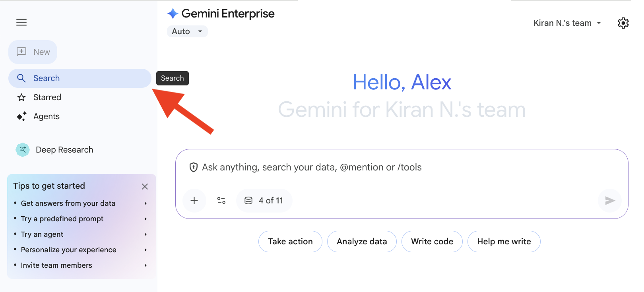Viewport: 644px width, 292px height.
Task: Open the Auto model selector dropdown
Action: pyautogui.click(x=187, y=31)
